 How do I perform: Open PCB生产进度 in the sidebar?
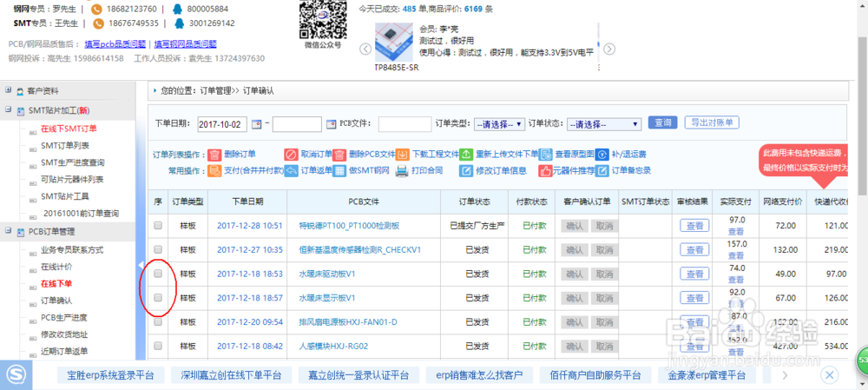pos(64,317)
